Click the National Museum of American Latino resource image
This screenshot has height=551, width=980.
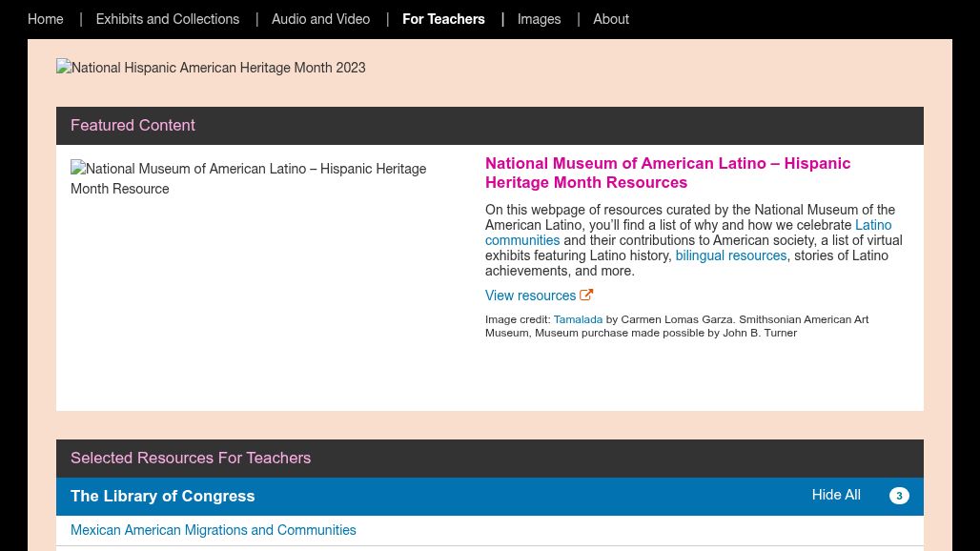[x=248, y=178]
